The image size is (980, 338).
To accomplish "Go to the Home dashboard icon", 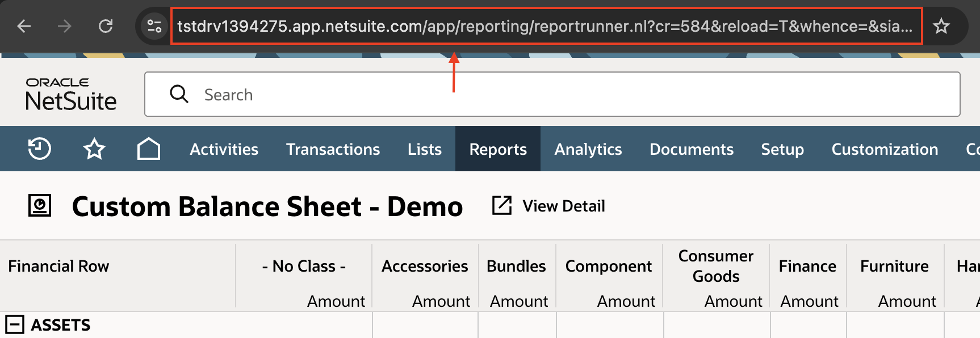I will pyautogui.click(x=149, y=149).
